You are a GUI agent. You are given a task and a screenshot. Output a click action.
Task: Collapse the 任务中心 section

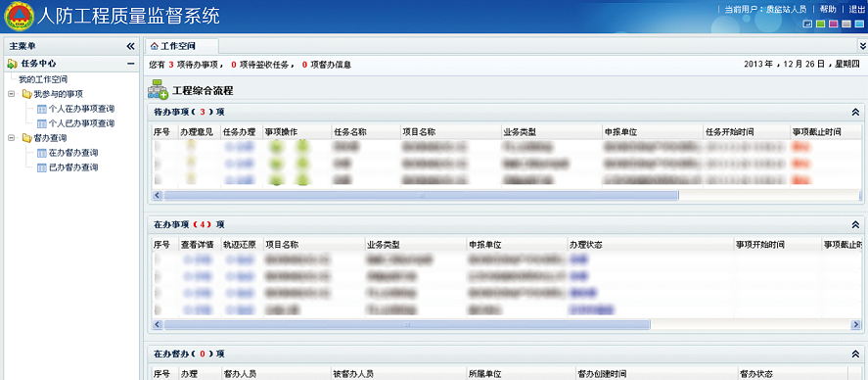tap(131, 64)
